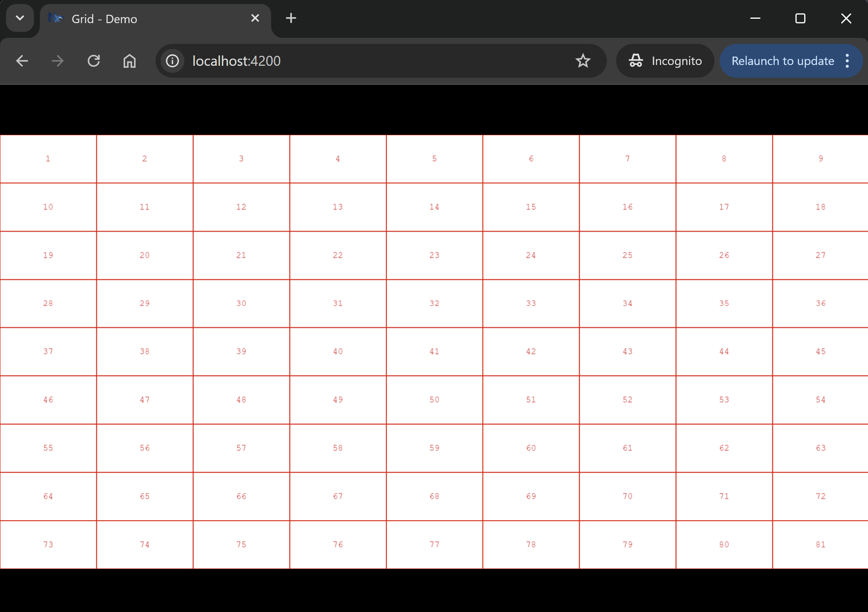
Task: Open a new tab
Action: 291,18
